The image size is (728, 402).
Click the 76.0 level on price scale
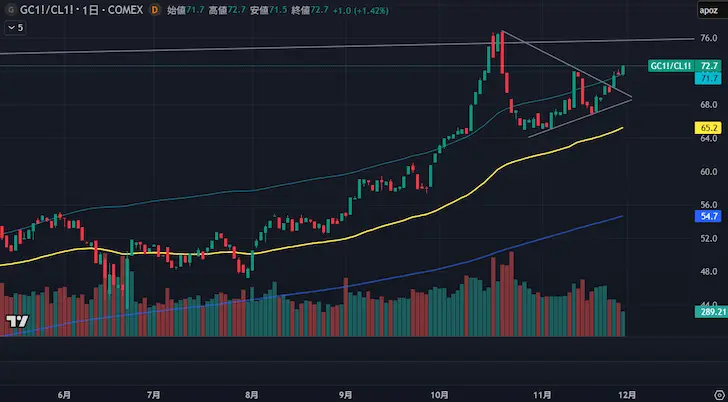(709, 38)
